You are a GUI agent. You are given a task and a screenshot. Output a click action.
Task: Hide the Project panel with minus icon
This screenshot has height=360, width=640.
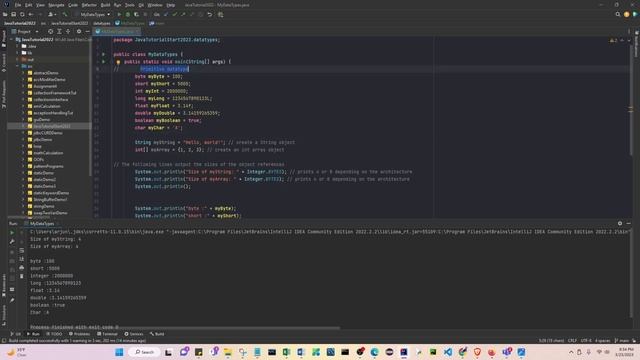pyautogui.click(x=87, y=31)
